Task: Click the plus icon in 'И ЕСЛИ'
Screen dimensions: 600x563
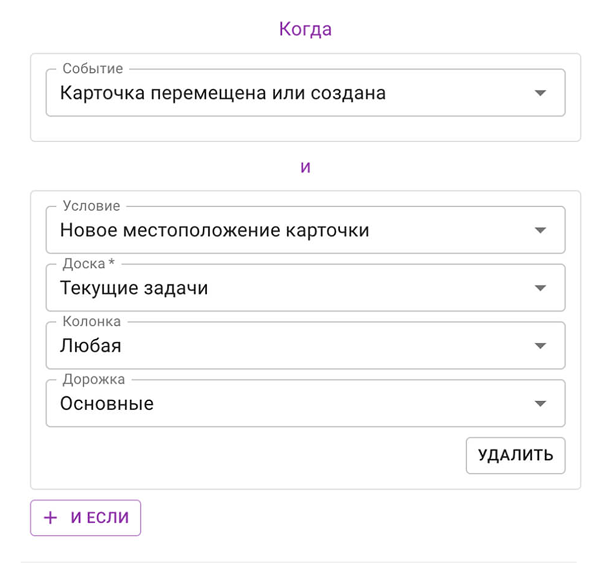Action: coord(50,518)
